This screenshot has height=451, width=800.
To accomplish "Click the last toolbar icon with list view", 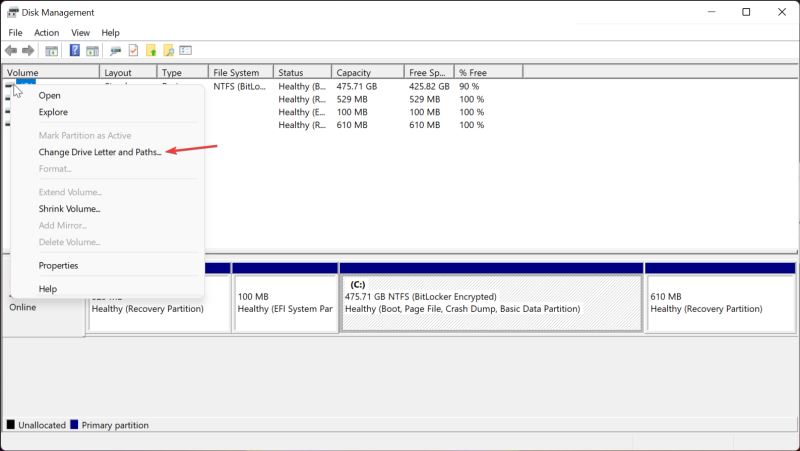I will click(185, 50).
